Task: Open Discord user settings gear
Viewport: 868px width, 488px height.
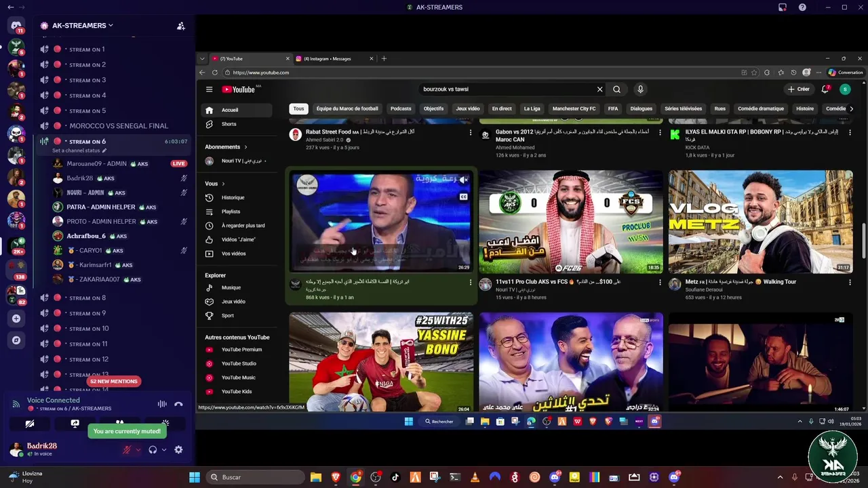Action: [178, 449]
